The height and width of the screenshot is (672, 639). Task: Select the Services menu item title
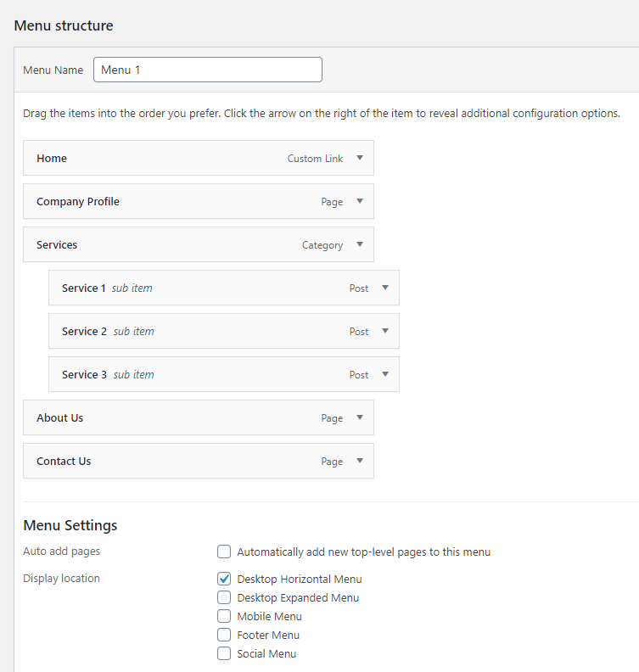pos(57,244)
